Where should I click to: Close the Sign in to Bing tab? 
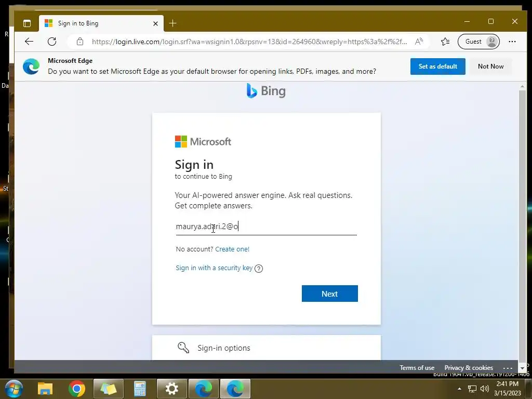point(155,23)
